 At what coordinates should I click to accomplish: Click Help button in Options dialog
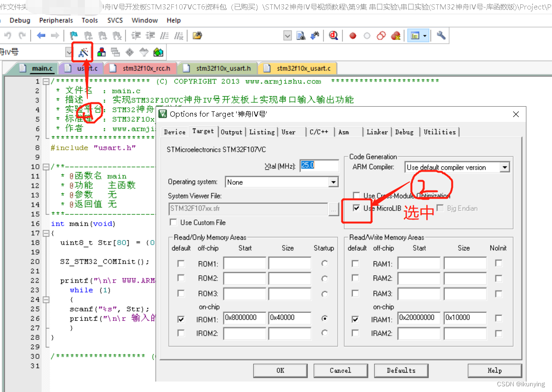[495, 371]
